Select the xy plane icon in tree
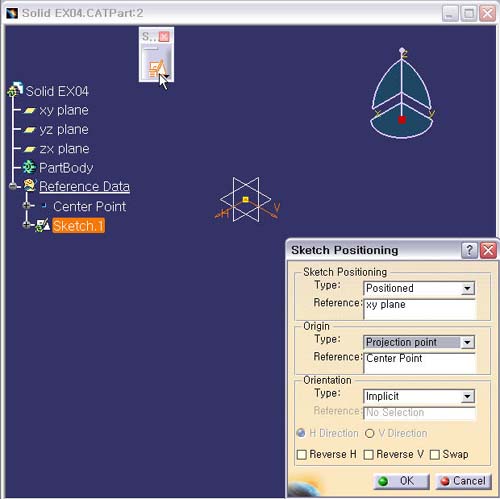500x499 pixels. coord(29,110)
